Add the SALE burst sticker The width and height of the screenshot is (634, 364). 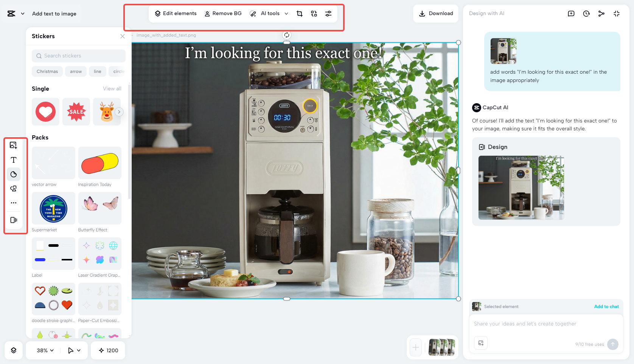pyautogui.click(x=76, y=112)
